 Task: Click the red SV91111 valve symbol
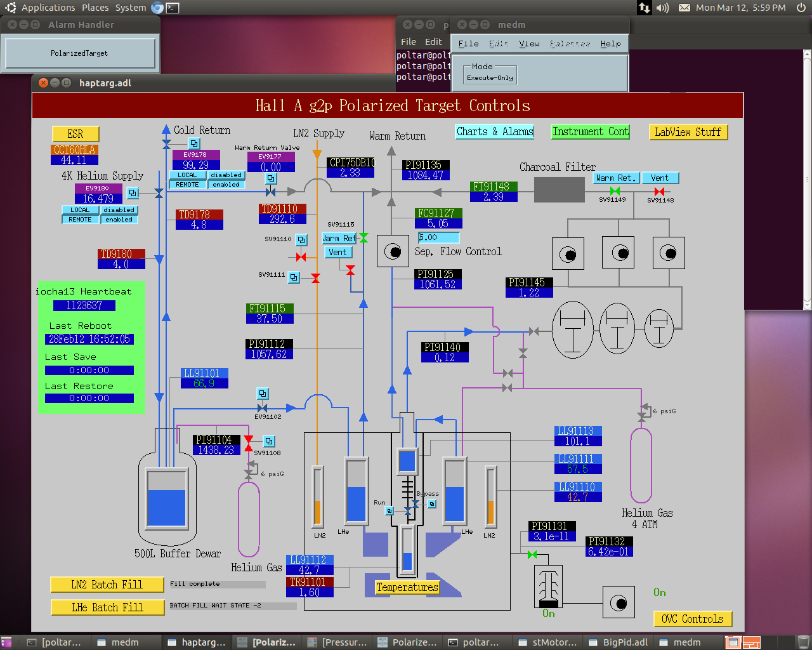[315, 278]
